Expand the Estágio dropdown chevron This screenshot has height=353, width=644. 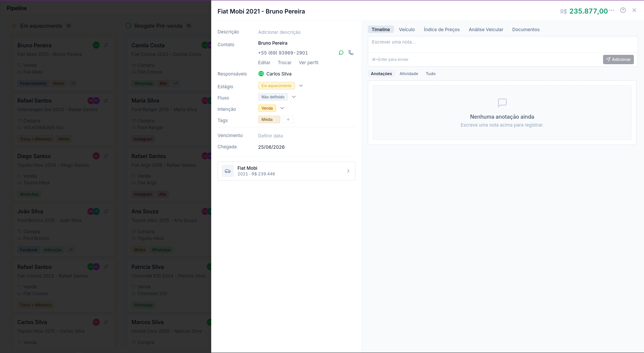tap(301, 86)
